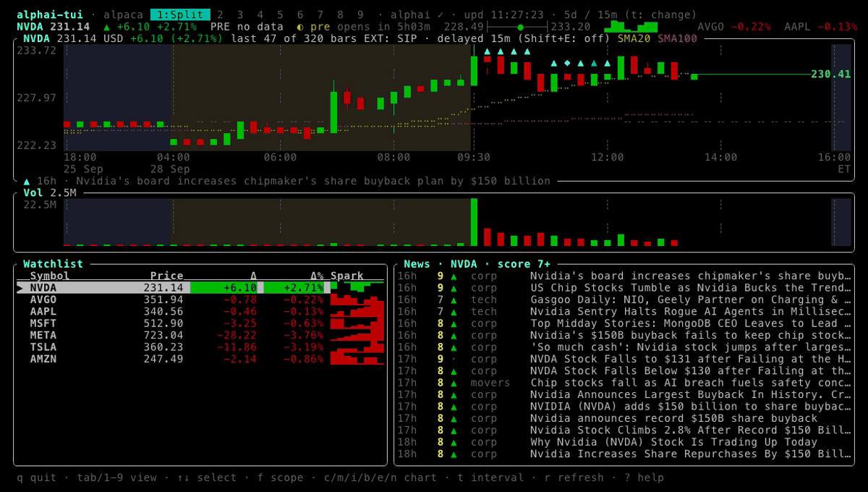Click the '? help' footer hint
Viewport: 868px width, 492px height.
(x=644, y=478)
